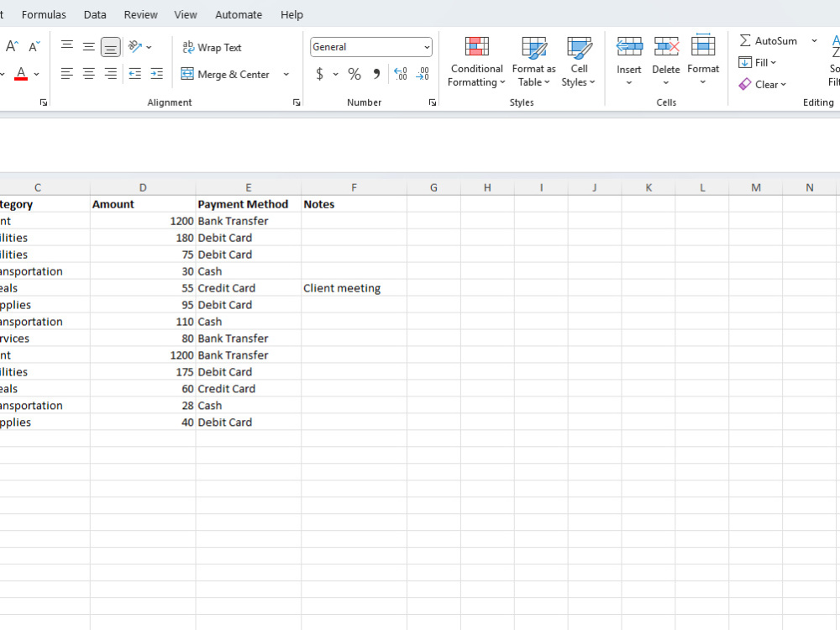Select column F header

(354, 187)
